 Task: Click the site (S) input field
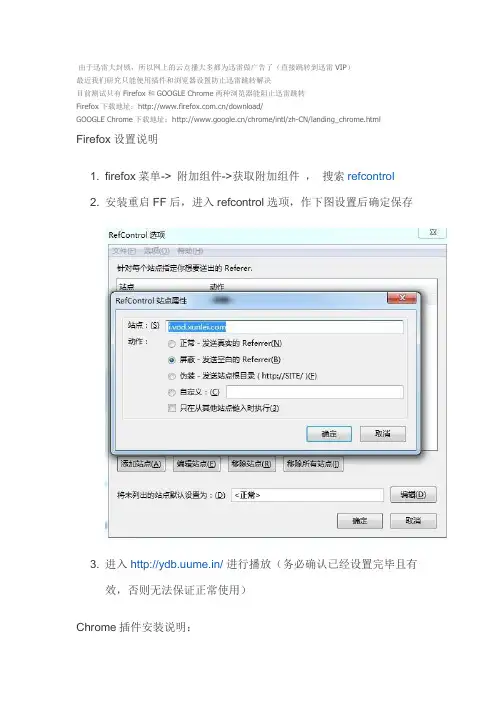pos(285,327)
